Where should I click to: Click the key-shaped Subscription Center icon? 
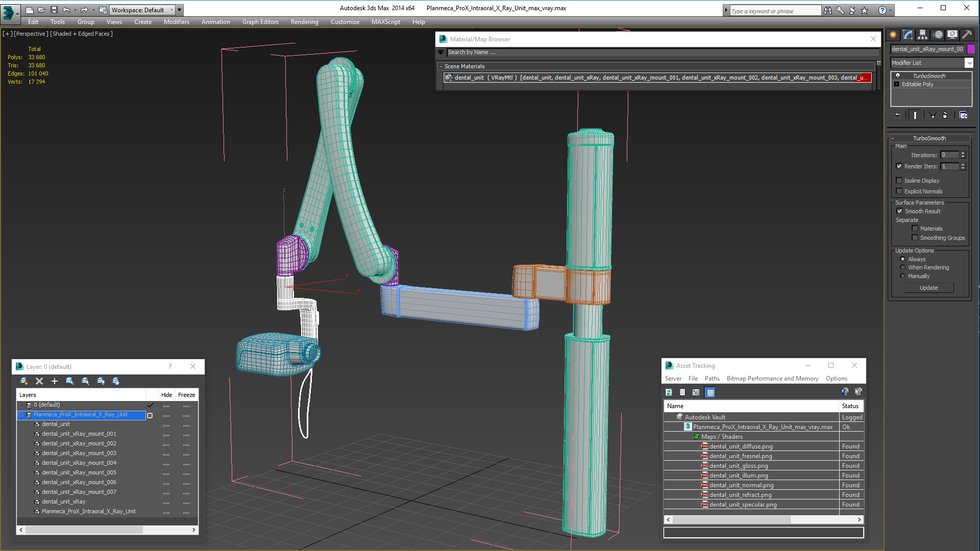point(840,10)
